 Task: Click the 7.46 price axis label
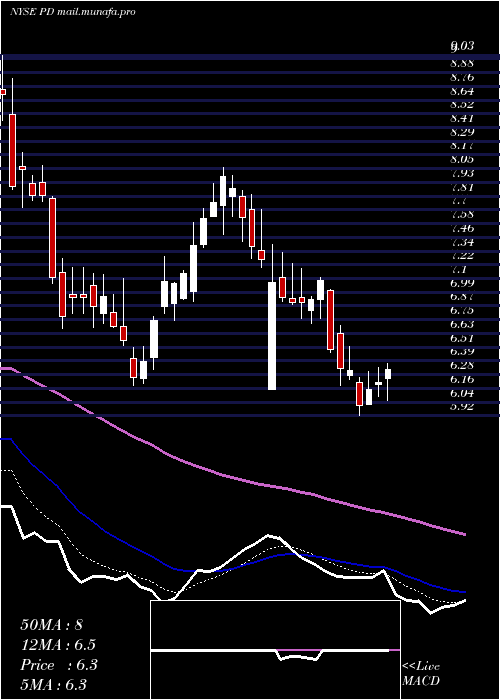(x=462, y=228)
